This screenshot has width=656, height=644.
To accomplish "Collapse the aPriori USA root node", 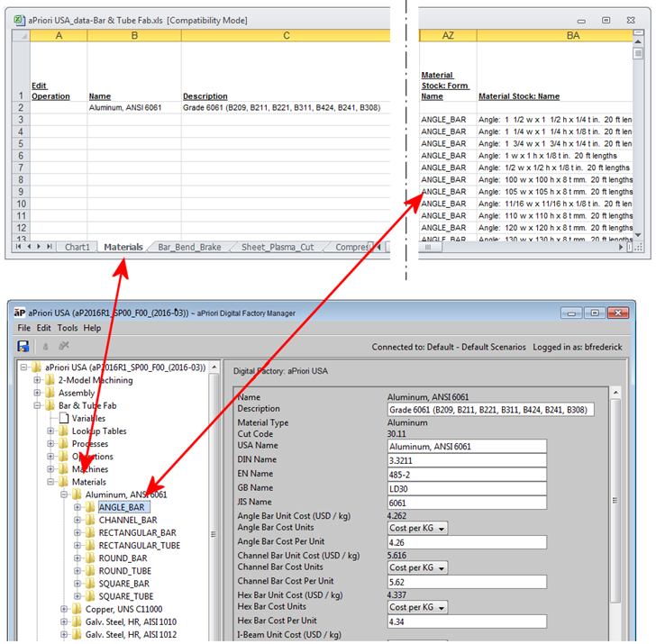I will 23,367.
